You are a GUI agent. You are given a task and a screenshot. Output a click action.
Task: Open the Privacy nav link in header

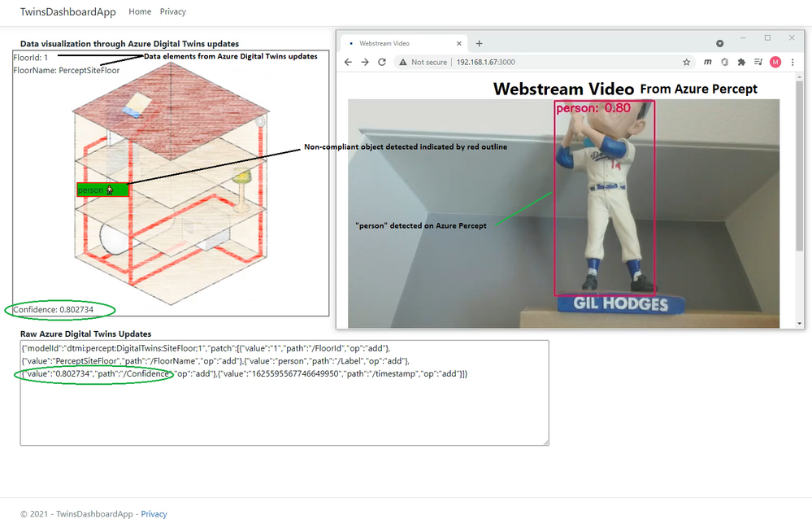[173, 11]
